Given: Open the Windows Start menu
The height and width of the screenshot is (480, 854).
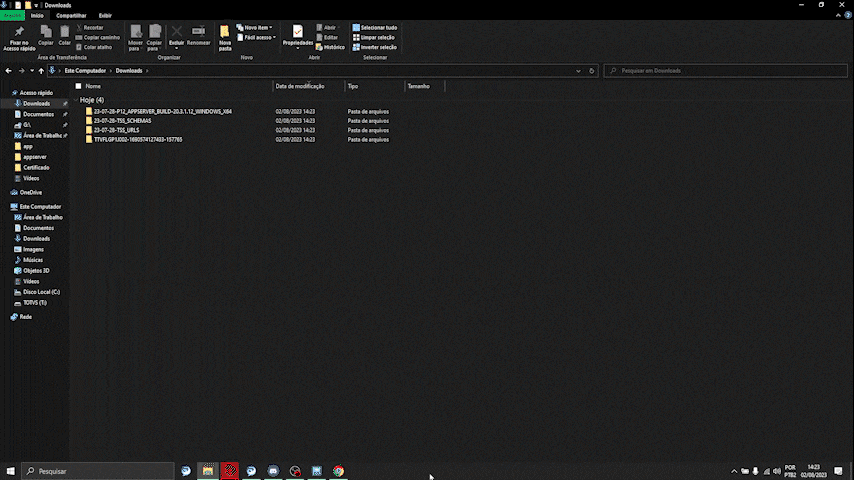Looking at the screenshot, I should click(10, 471).
